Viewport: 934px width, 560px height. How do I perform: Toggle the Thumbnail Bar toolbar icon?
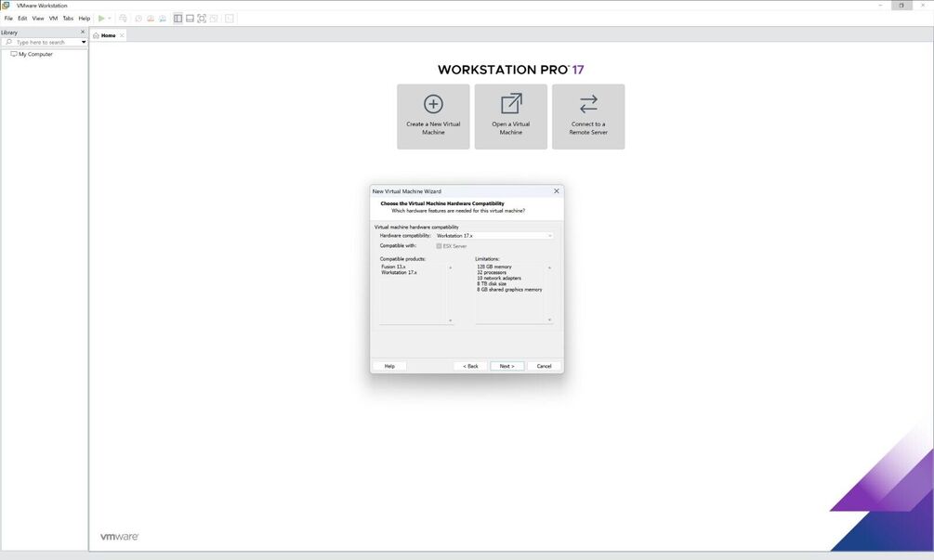pos(190,19)
